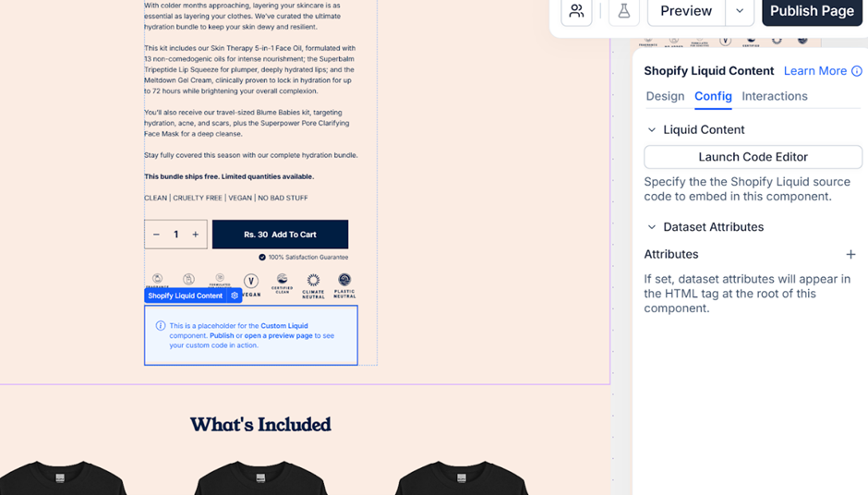This screenshot has height=495, width=868.
Task: Click the info icon beside Learn More
Action: coord(856,71)
